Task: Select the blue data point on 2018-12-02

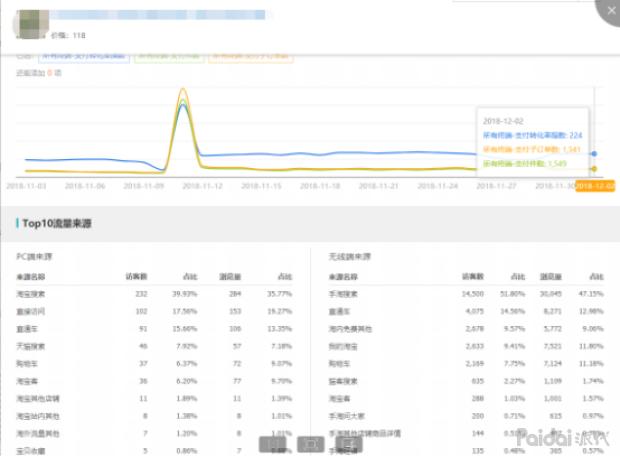Action: pos(594,154)
